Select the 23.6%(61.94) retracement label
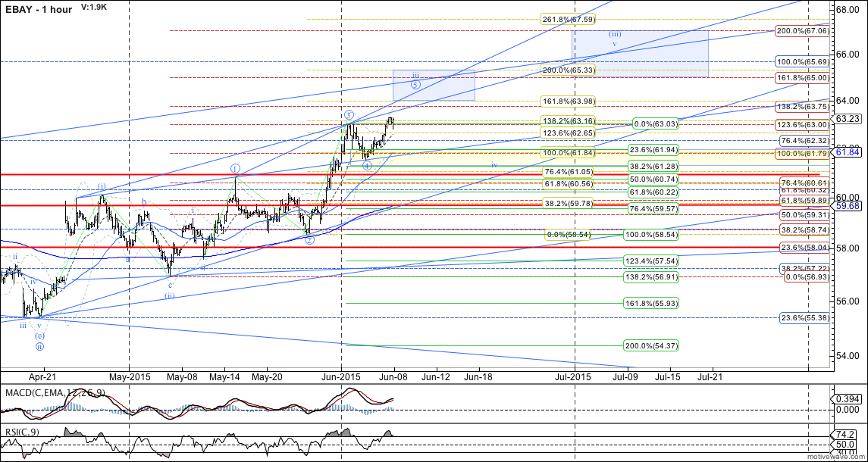This screenshot has height=462, width=868. click(653, 150)
